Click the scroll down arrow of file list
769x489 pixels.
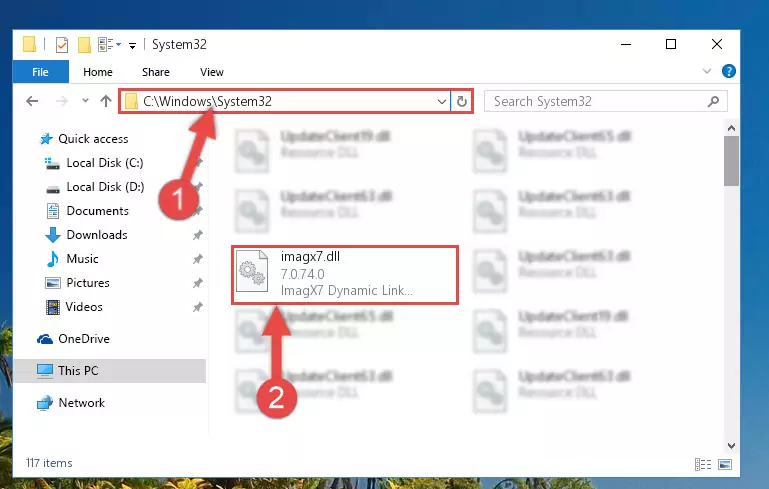pyautogui.click(x=731, y=445)
